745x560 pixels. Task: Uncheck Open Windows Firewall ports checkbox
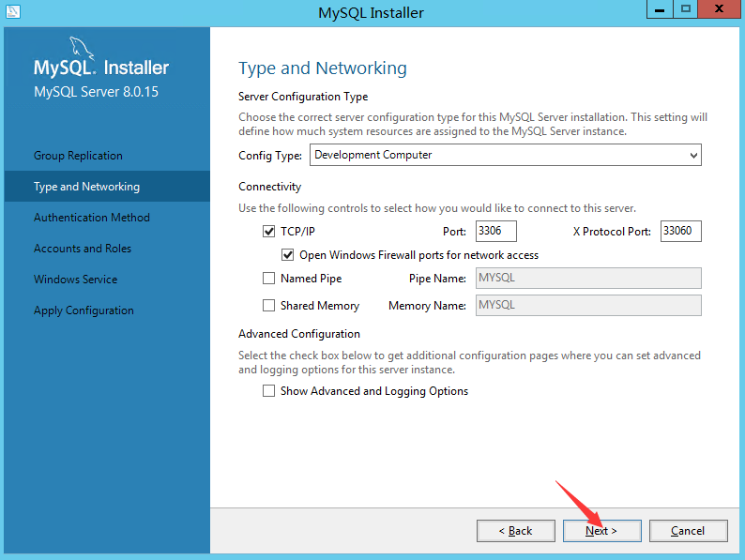287,255
